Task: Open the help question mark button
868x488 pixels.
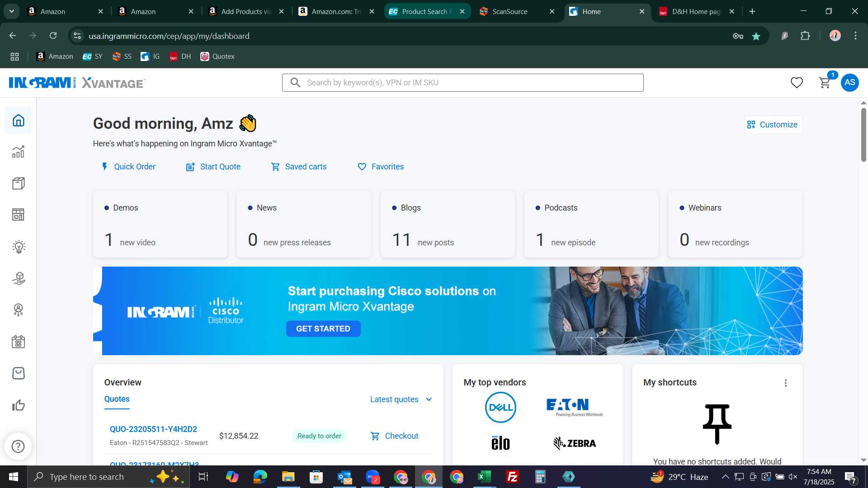Action: (x=18, y=446)
